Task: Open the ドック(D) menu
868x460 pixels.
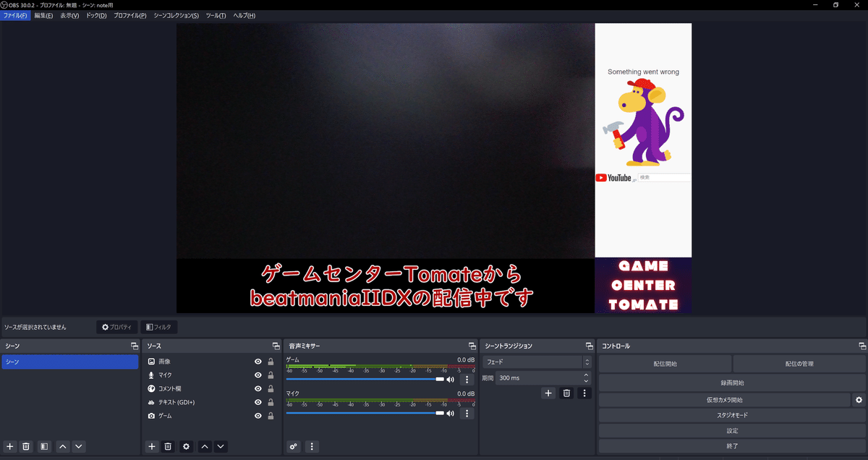Action: pos(96,15)
